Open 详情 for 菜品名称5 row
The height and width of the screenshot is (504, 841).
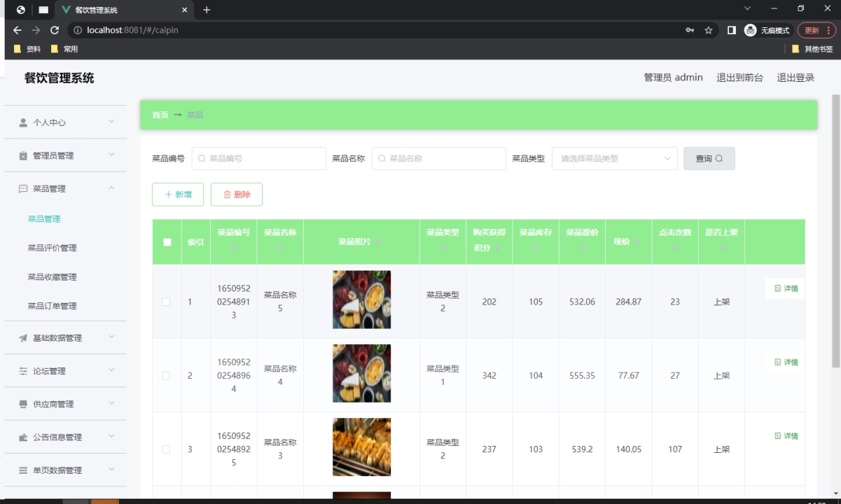coord(786,288)
